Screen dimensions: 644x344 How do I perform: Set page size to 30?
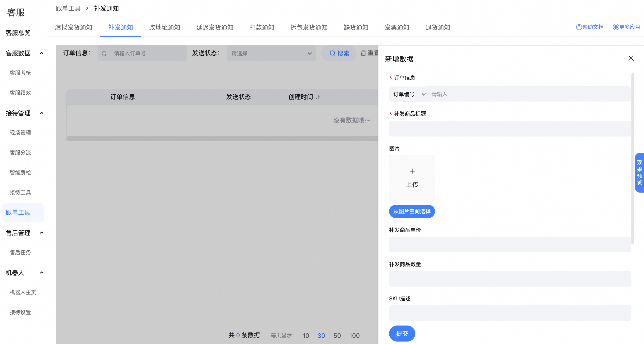pyautogui.click(x=321, y=336)
